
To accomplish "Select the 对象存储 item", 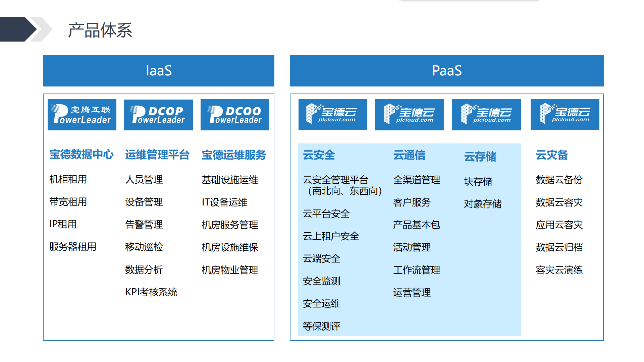I will point(483,204).
